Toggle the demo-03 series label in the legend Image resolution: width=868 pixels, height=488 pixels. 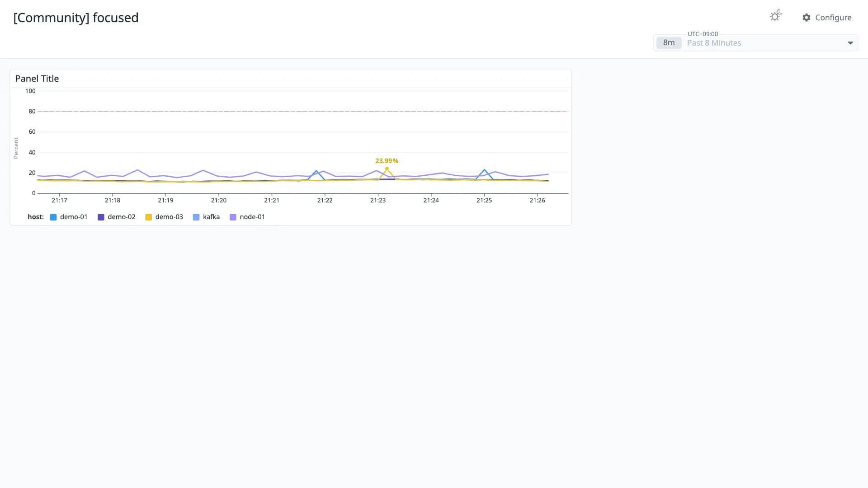click(169, 217)
